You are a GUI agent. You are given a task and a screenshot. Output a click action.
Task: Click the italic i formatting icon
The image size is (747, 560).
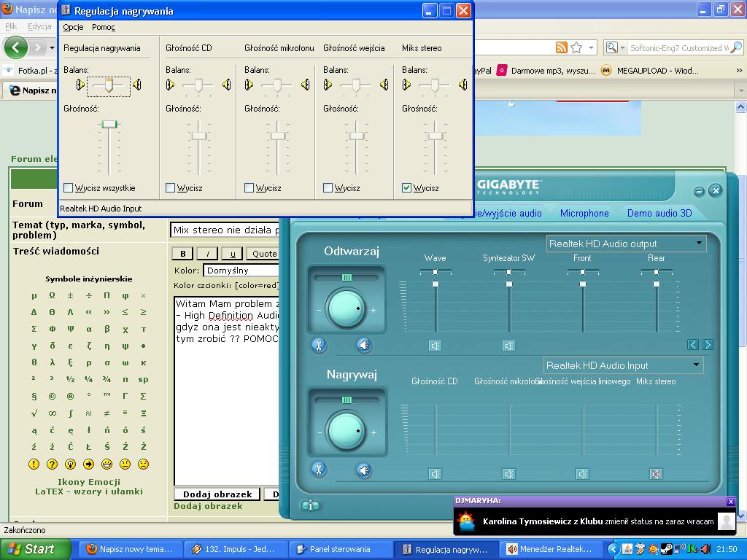206,253
